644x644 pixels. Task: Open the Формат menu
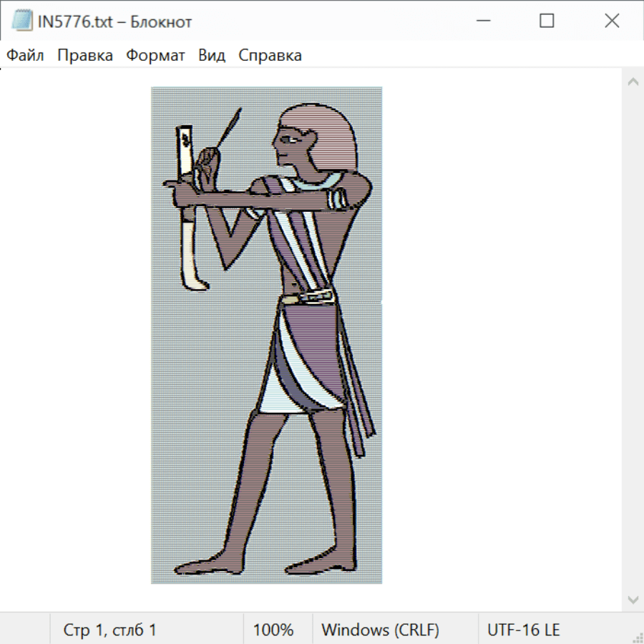(x=155, y=56)
